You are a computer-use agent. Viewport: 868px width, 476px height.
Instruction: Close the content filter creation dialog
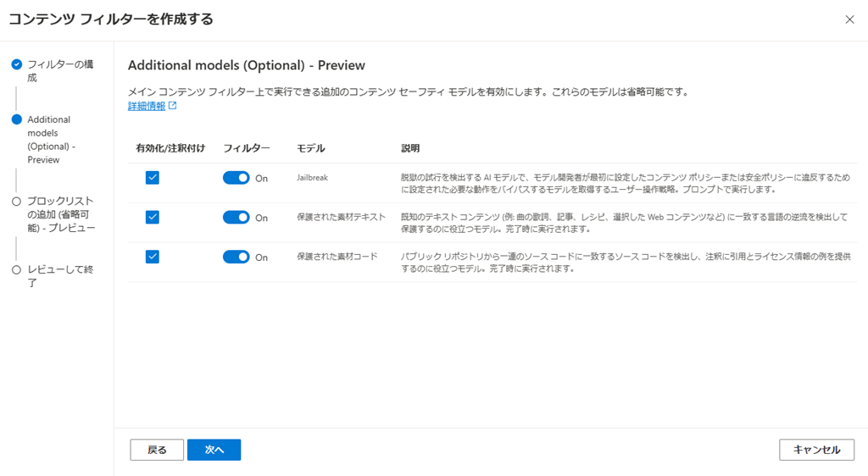849,19
